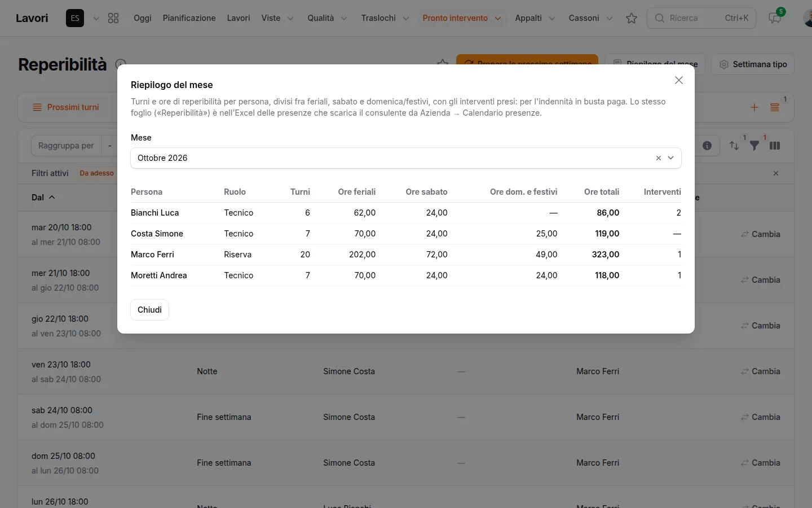Screen dimensions: 812x508
Task: Click the Raggruppa per control
Action: pos(66,146)
